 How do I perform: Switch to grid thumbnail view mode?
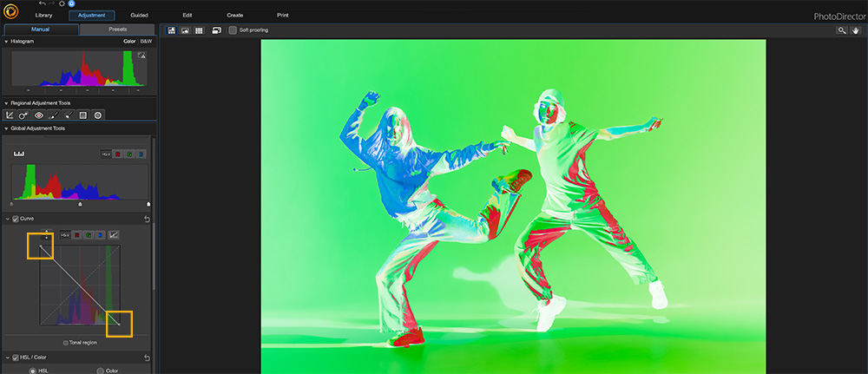point(199,30)
